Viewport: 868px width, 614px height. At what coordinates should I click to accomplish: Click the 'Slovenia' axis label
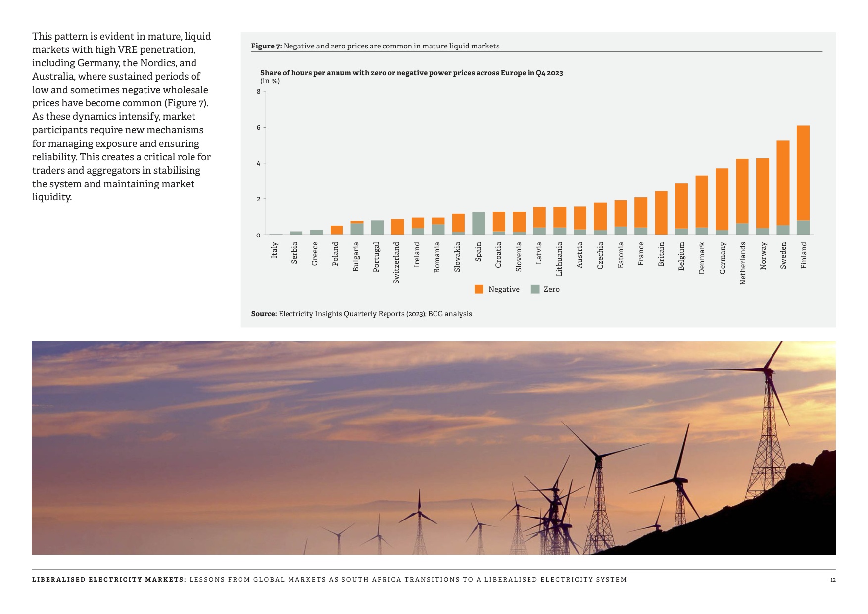tap(519, 257)
